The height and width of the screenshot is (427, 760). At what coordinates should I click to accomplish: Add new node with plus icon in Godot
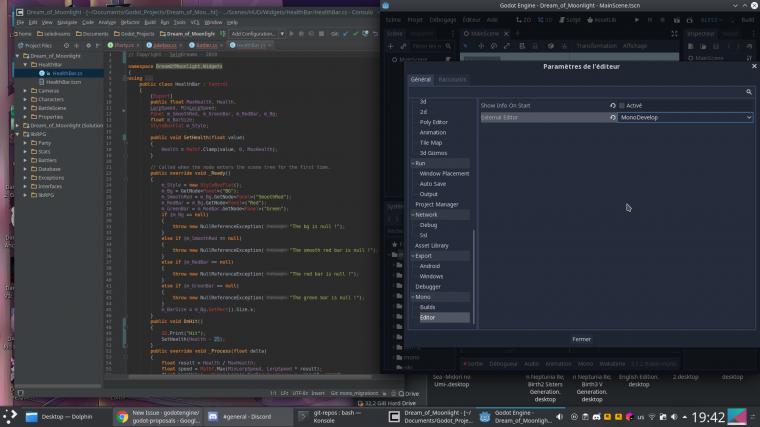coord(391,46)
